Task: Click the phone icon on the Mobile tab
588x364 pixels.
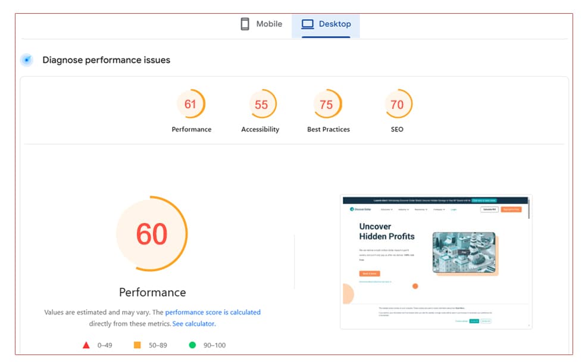Action: (x=244, y=23)
